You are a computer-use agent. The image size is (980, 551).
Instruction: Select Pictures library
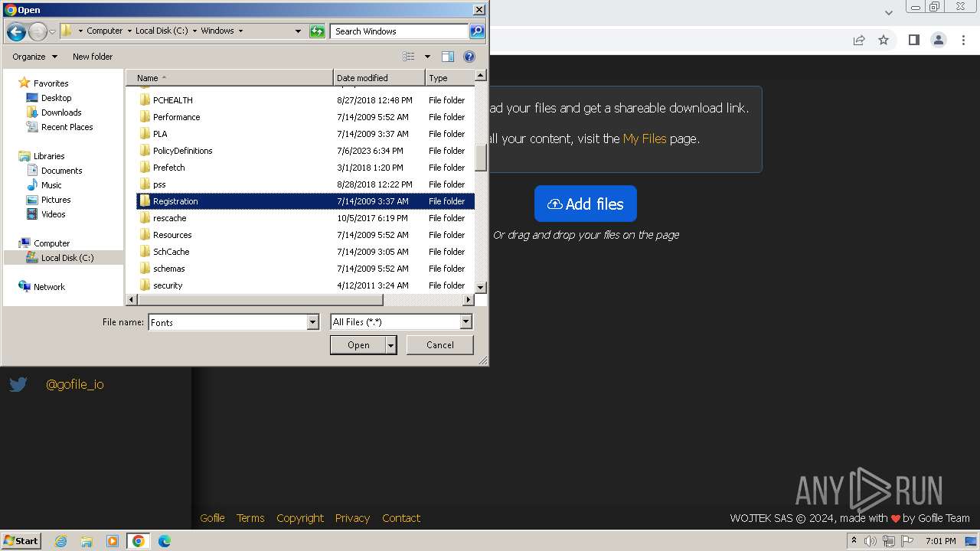point(48,200)
